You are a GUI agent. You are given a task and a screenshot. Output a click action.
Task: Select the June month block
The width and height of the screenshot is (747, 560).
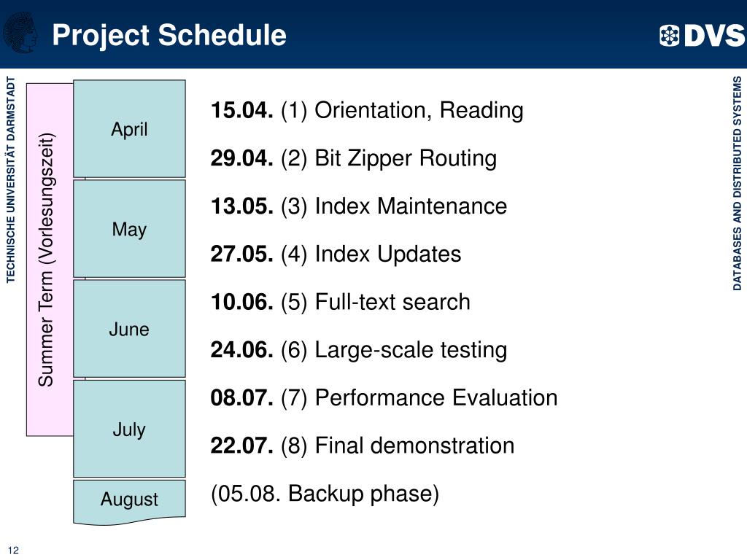click(129, 329)
